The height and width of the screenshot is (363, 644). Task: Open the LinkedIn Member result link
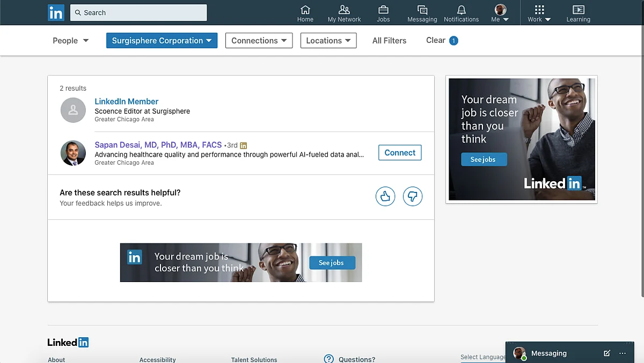coord(126,101)
